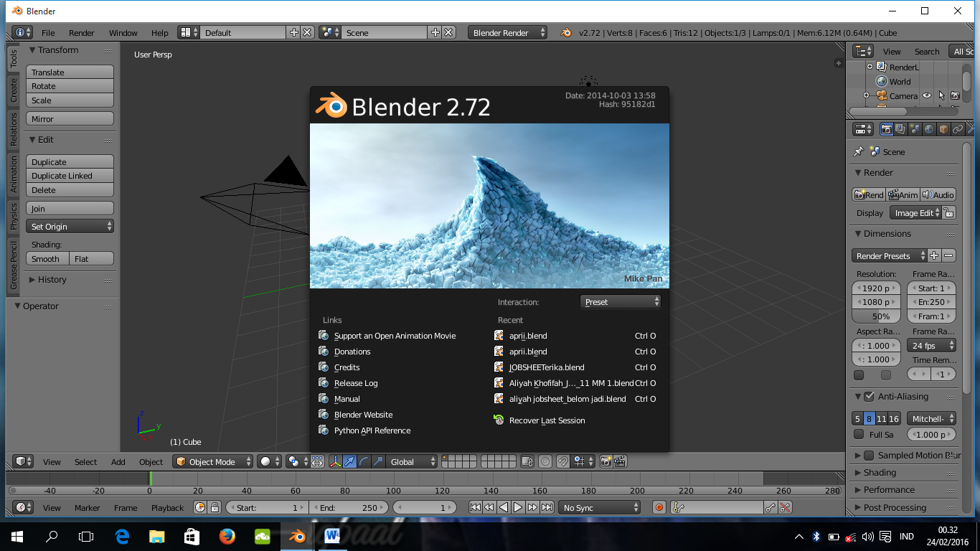This screenshot has width=980, height=551.
Task: Click the OpenGL render animation clapper icon
Action: 621,462
